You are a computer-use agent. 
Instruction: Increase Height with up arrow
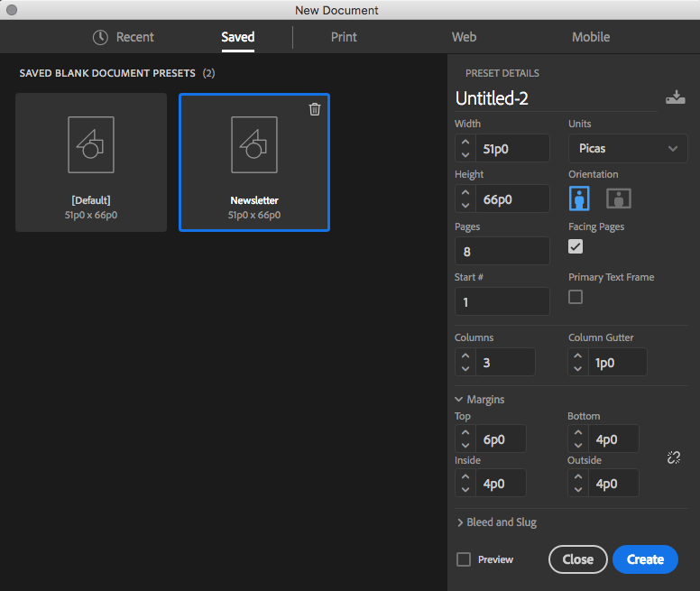tap(465, 192)
